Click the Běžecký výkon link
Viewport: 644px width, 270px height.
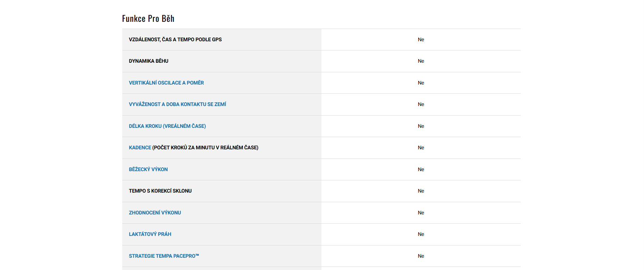[148, 169]
